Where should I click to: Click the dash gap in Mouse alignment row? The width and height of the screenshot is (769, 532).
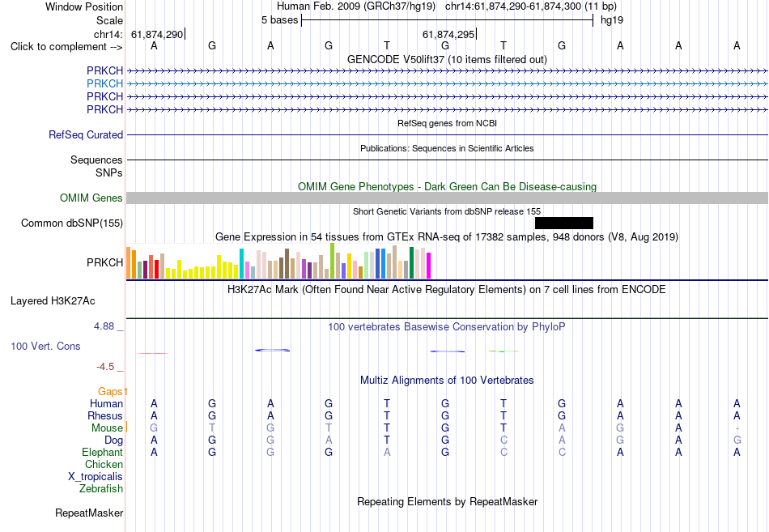pyautogui.click(x=737, y=428)
